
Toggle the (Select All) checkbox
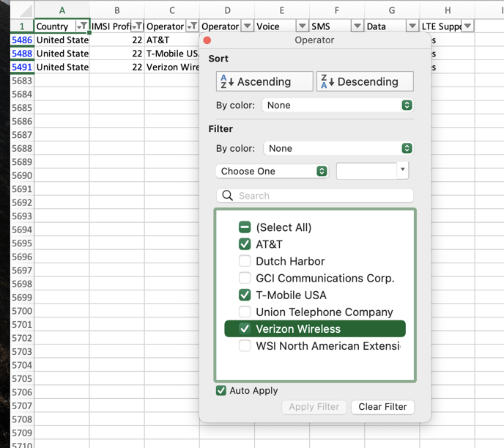pos(245,227)
